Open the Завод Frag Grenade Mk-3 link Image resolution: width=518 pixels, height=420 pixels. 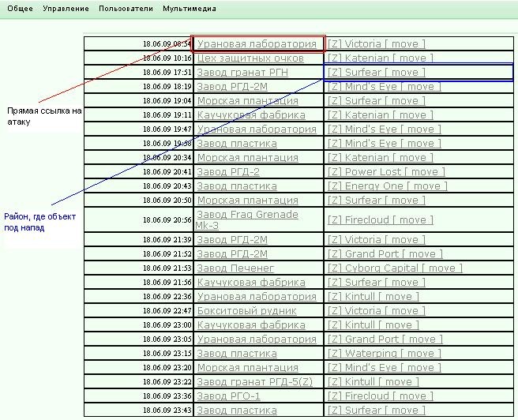pos(246,220)
